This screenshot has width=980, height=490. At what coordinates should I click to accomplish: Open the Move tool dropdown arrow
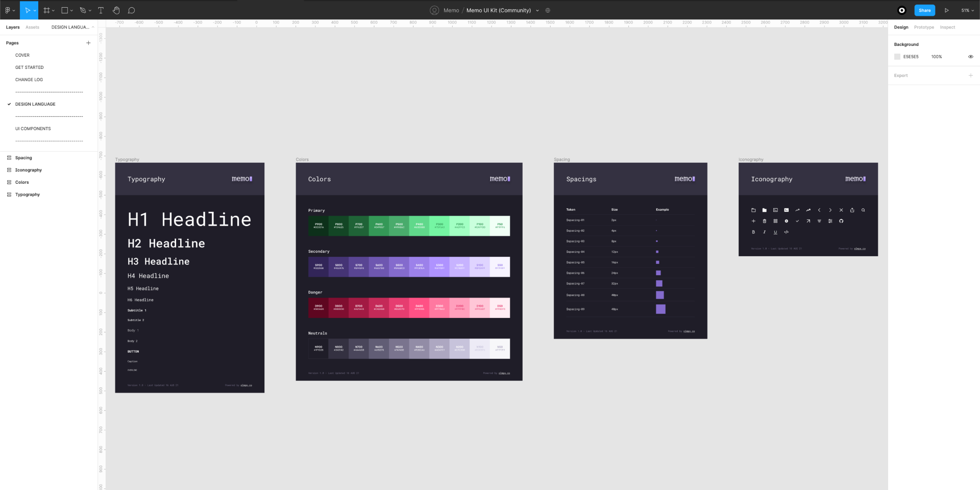tap(35, 10)
